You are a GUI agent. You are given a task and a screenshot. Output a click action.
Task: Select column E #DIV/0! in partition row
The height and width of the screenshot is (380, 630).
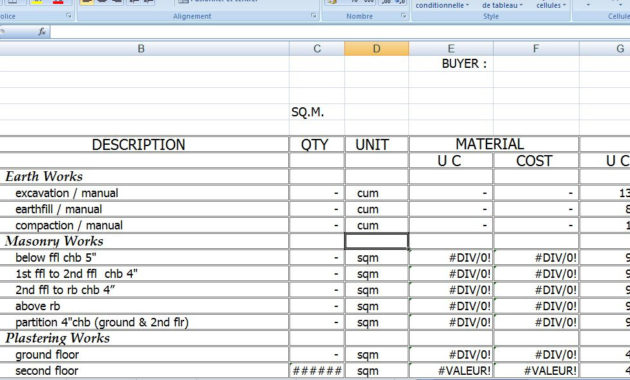(x=451, y=322)
